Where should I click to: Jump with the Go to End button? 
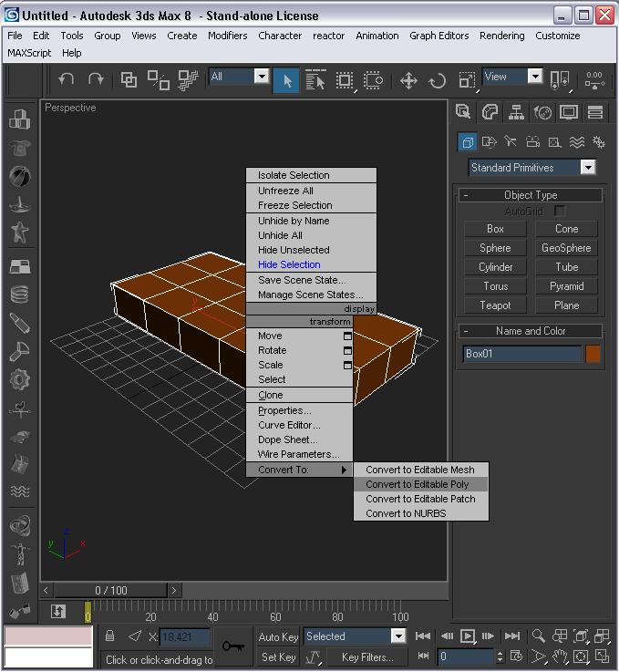click(x=512, y=636)
